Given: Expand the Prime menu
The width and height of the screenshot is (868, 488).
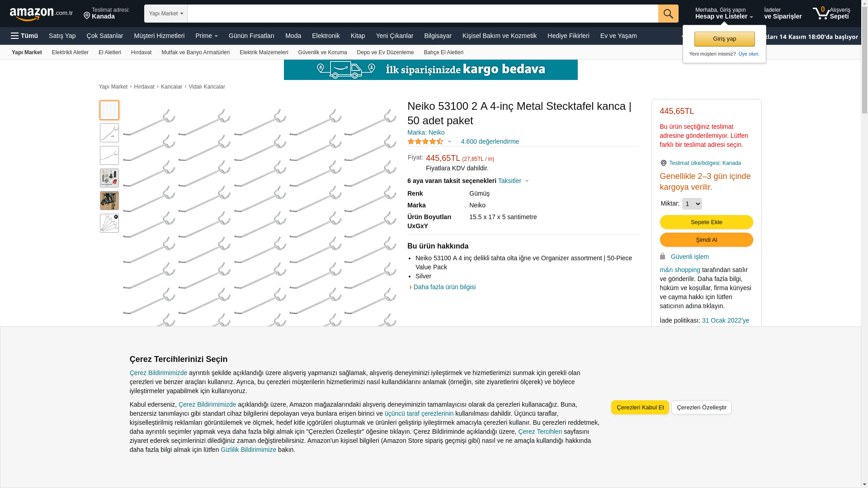Looking at the screenshot, I should click(x=206, y=36).
